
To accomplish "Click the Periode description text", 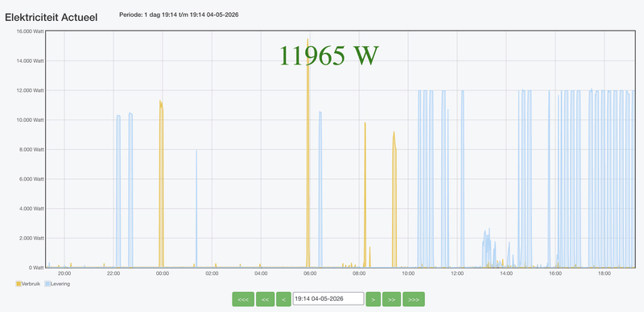I will (179, 15).
